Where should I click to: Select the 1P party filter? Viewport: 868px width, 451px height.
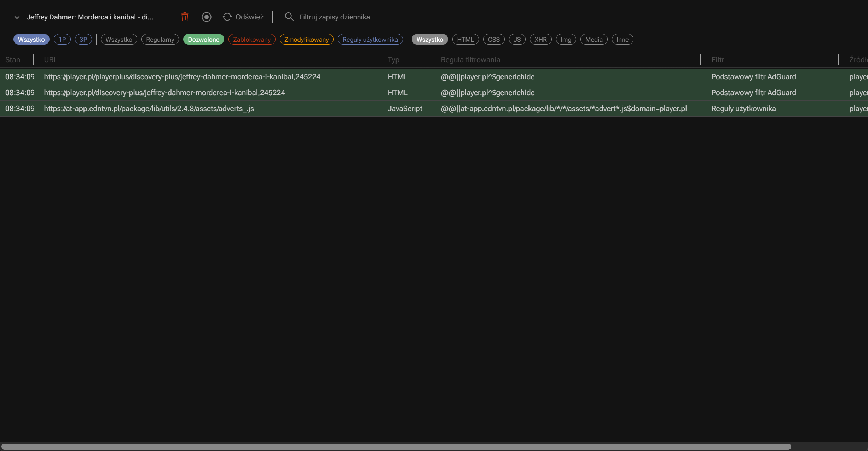click(62, 39)
